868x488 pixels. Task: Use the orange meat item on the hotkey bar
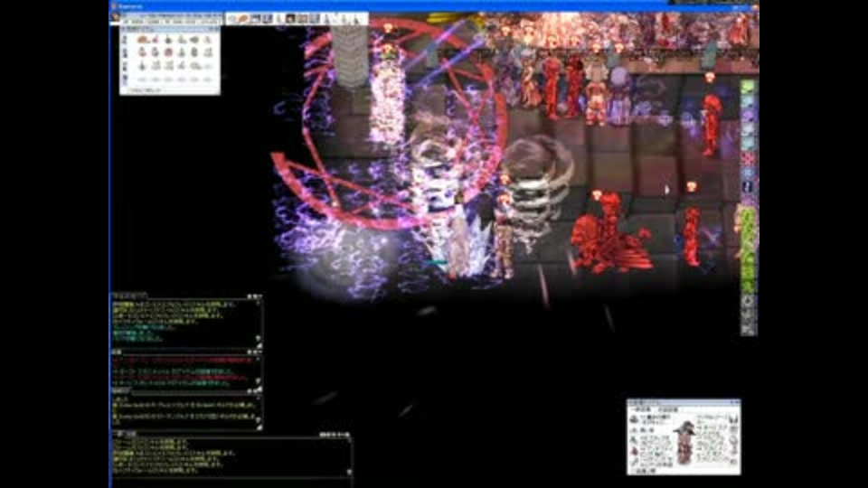242,18
